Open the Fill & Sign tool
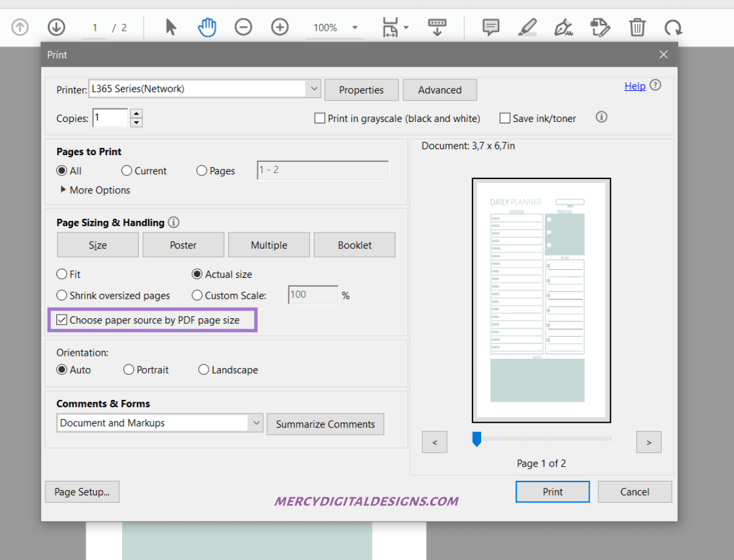This screenshot has height=560, width=734. (x=563, y=28)
